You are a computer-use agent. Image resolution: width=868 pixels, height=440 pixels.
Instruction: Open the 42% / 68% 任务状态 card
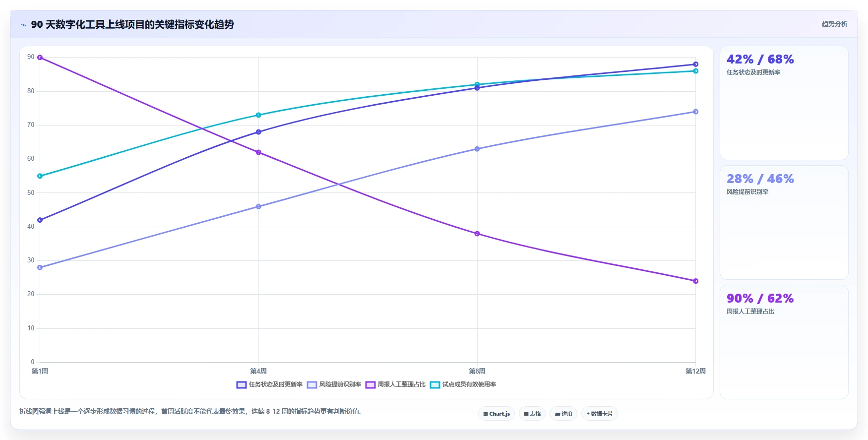click(x=784, y=103)
